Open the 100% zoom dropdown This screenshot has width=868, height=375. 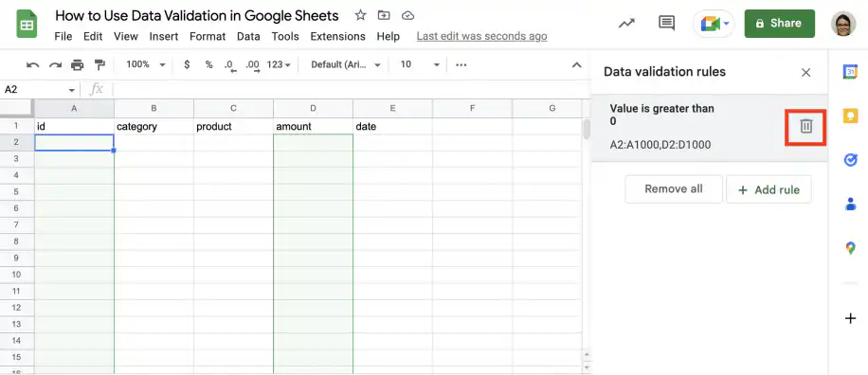click(x=146, y=64)
